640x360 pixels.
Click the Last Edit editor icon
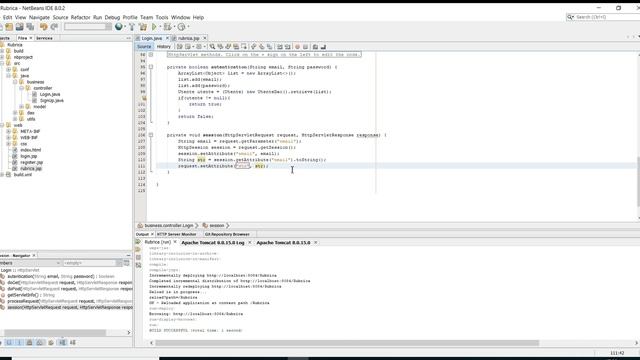180,47
